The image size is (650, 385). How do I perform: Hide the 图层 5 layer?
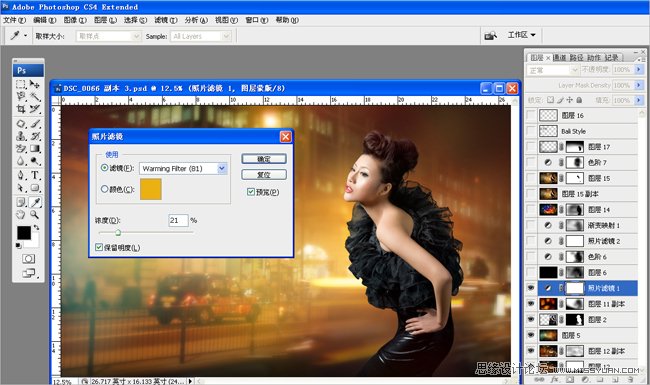click(531, 335)
